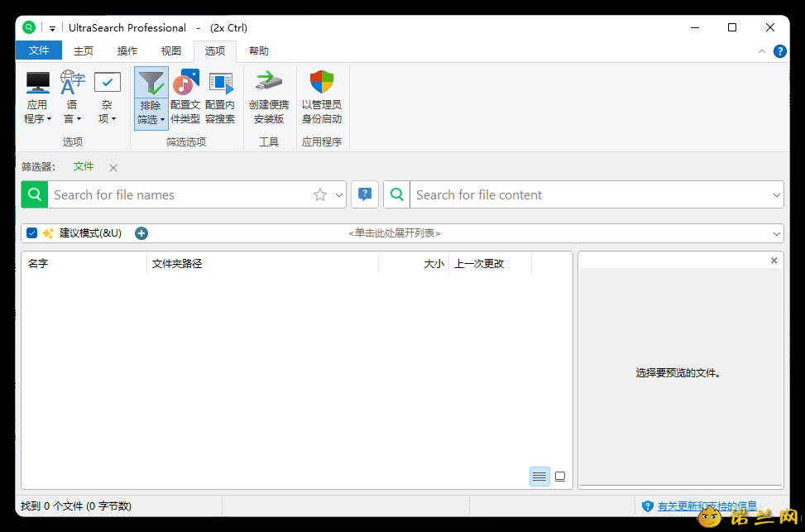Open 配置内容搜索 content search configuration
Screen dimensions: 805x532
tap(220, 98)
